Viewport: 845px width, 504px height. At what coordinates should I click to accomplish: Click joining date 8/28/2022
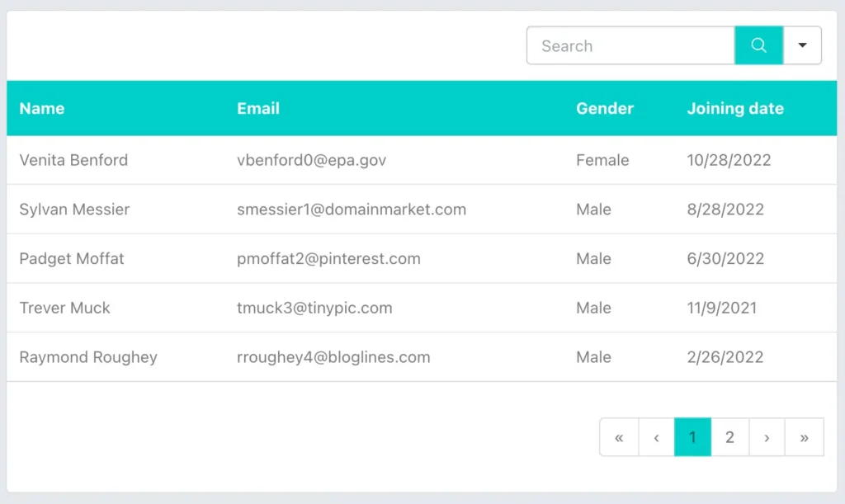pos(725,210)
